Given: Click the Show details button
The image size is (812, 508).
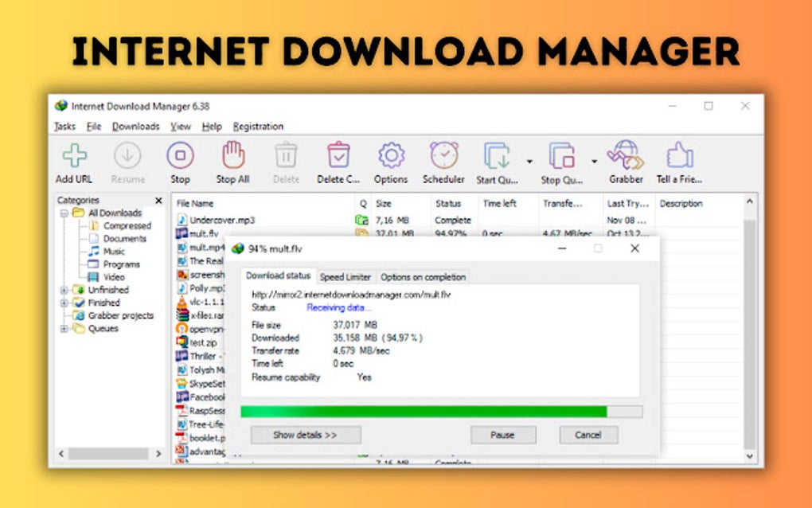Looking at the screenshot, I should pyautogui.click(x=305, y=435).
